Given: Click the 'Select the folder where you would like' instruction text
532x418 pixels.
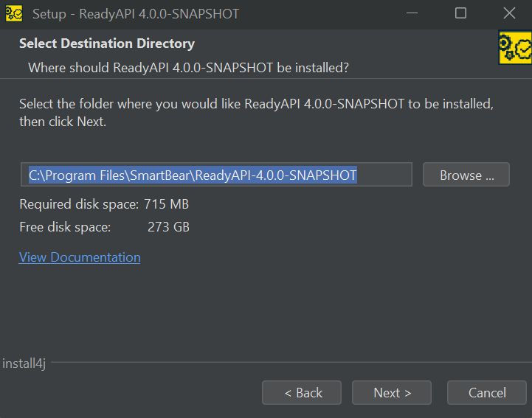Looking at the screenshot, I should pyautogui.click(x=256, y=113).
